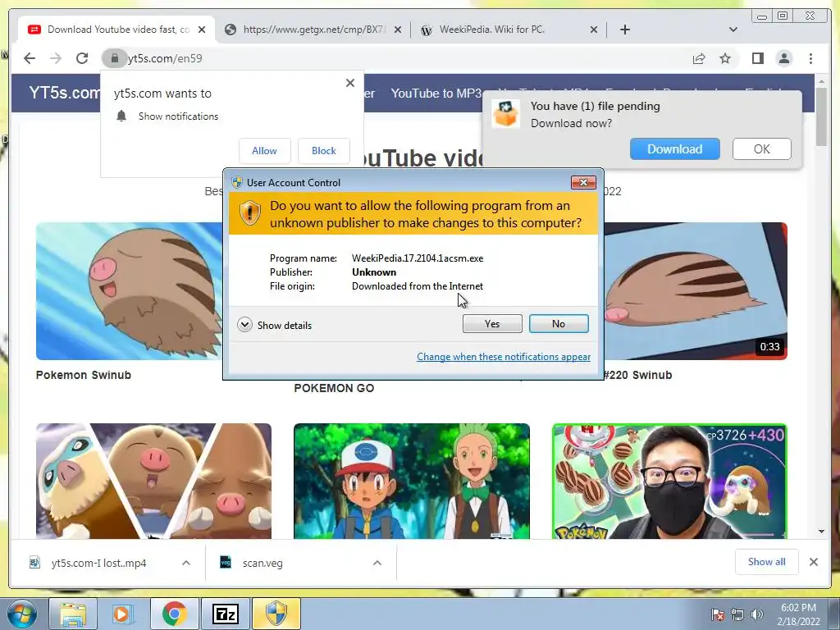Open the #220 Swinub video thumbnail
The height and width of the screenshot is (630, 840).
696,291
